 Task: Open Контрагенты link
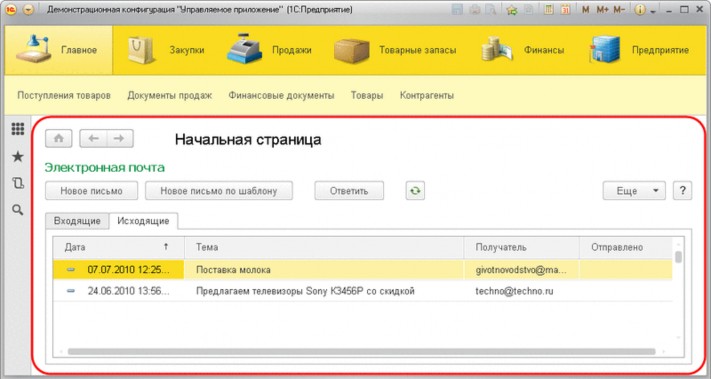click(427, 96)
